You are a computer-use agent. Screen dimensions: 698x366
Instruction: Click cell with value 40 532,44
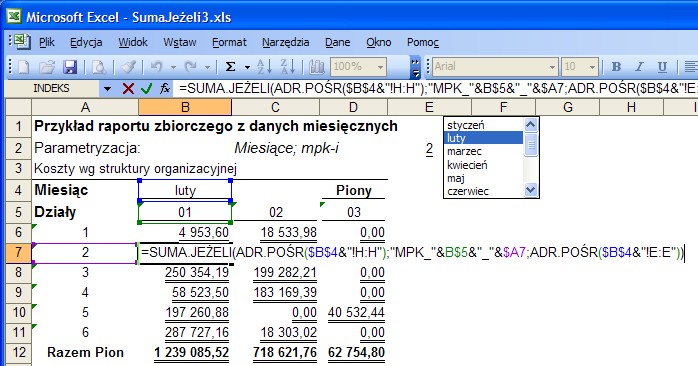click(x=353, y=312)
